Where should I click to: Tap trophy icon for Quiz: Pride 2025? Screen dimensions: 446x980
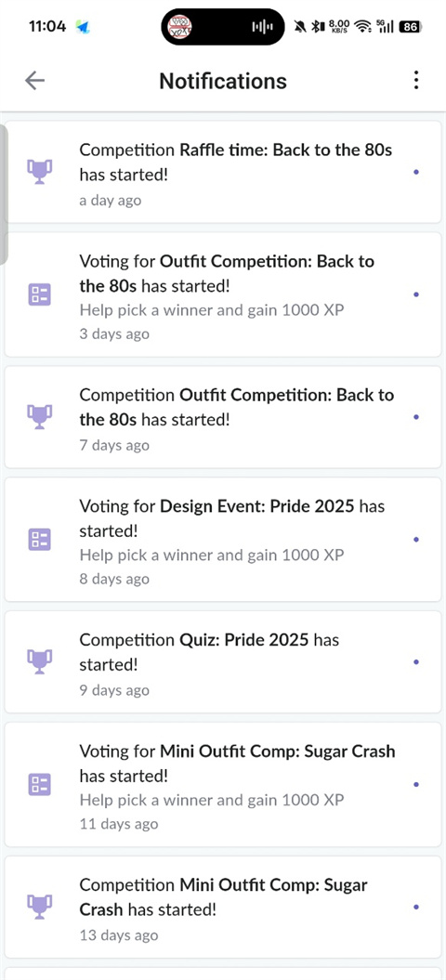[39, 662]
